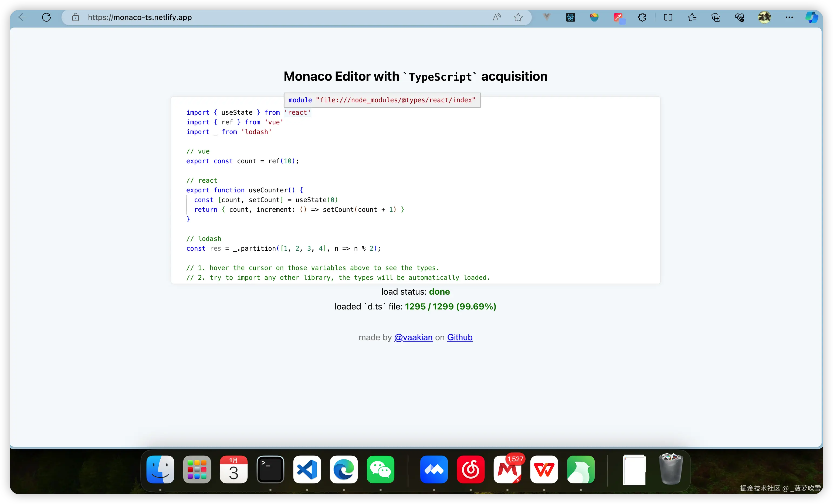The height and width of the screenshot is (504, 833).
Task: Open browser Settings and more menu
Action: coord(789,17)
